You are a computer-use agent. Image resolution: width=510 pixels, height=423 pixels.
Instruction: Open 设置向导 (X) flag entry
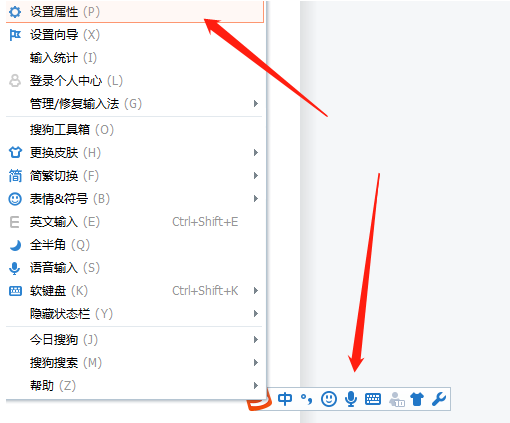click(134, 35)
